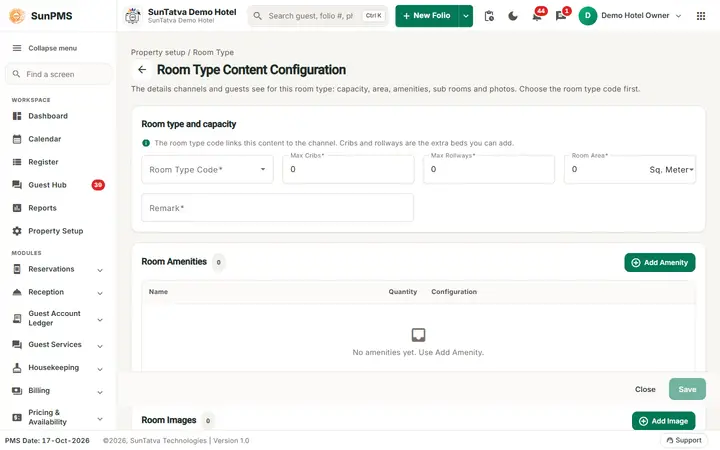Screen dimensions: 720x450
Task: Click the Guest Account Ledger icon
Action: pos(17,318)
